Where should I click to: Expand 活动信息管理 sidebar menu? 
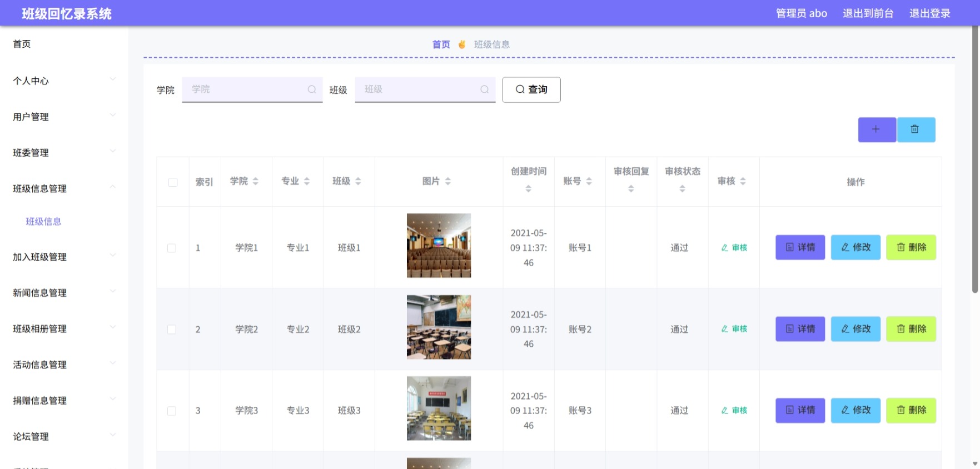coord(64,365)
